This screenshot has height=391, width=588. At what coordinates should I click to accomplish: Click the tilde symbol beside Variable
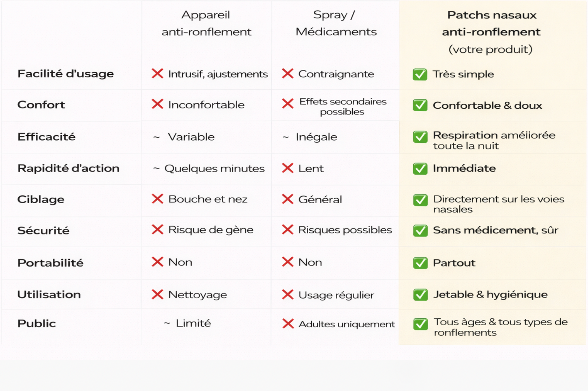point(156,137)
